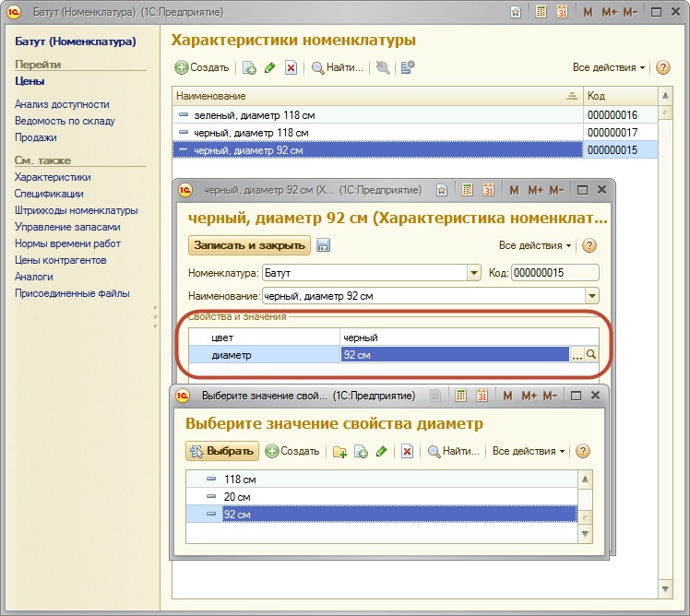Open Все действия in the characteristic form
690x616 pixels.
[535, 245]
